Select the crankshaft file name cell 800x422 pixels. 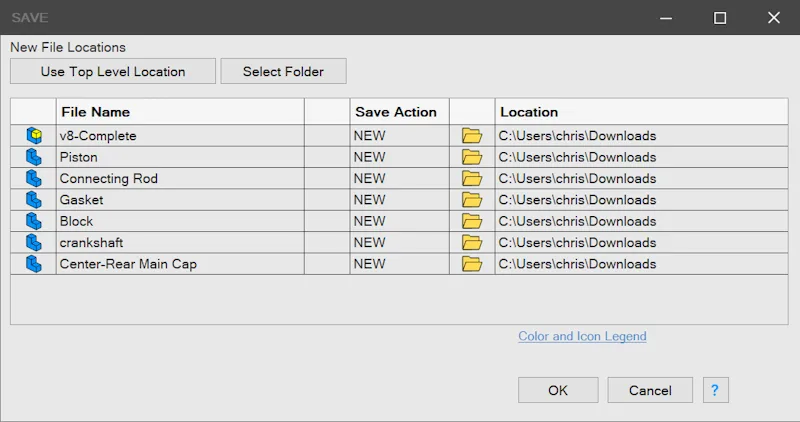tap(180, 243)
